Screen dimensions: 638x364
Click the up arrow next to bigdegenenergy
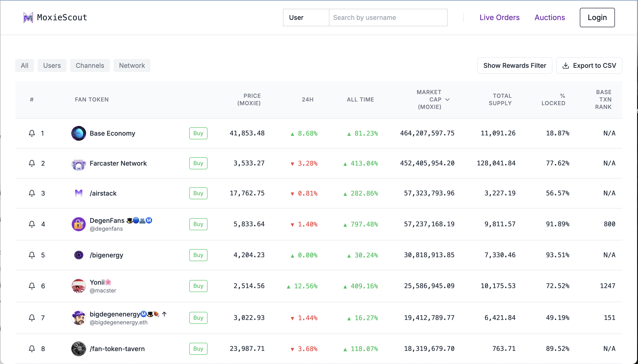164,314
